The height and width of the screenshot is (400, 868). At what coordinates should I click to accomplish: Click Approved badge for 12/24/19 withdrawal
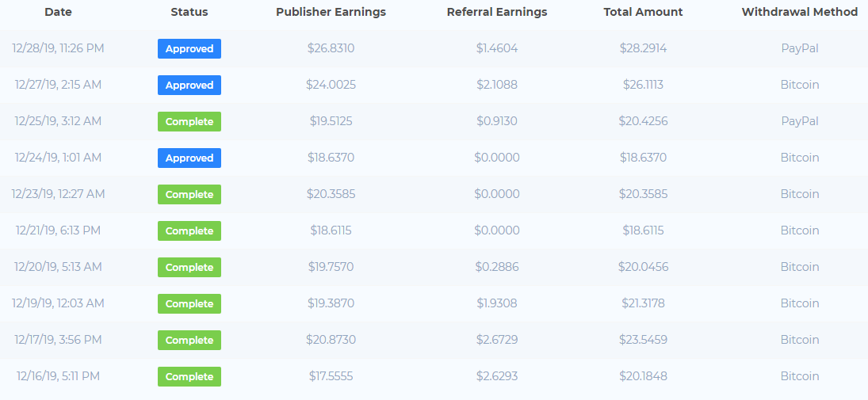[189, 158]
